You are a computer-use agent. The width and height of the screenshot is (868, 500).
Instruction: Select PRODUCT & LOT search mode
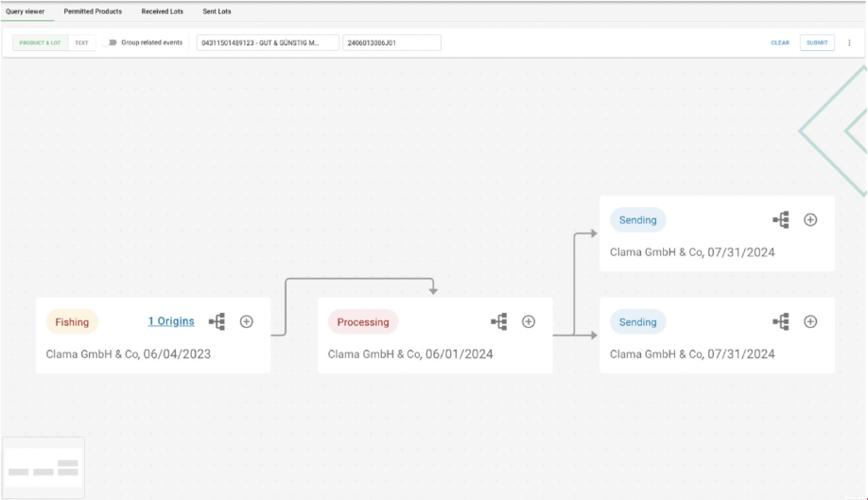[x=40, y=43]
